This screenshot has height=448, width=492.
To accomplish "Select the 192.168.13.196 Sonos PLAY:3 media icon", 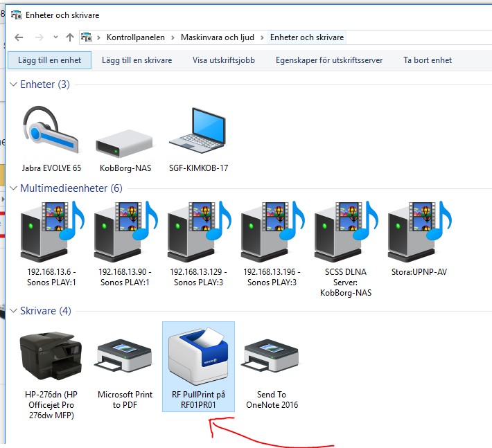I will point(272,231).
